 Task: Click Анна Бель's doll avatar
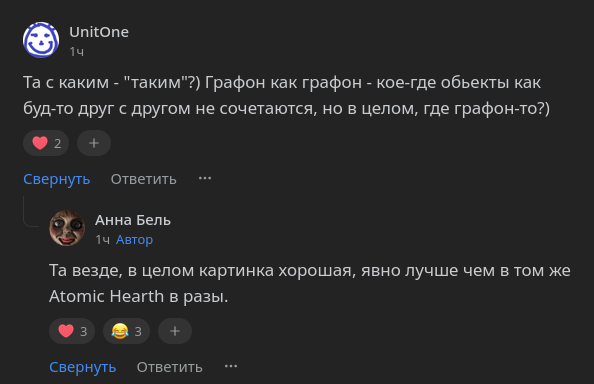(x=67, y=228)
